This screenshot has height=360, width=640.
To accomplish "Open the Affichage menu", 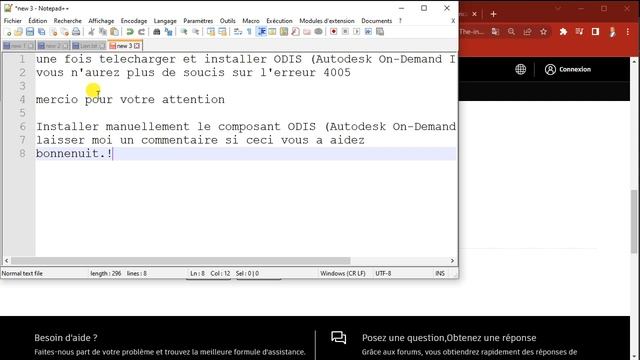I will click(101, 21).
